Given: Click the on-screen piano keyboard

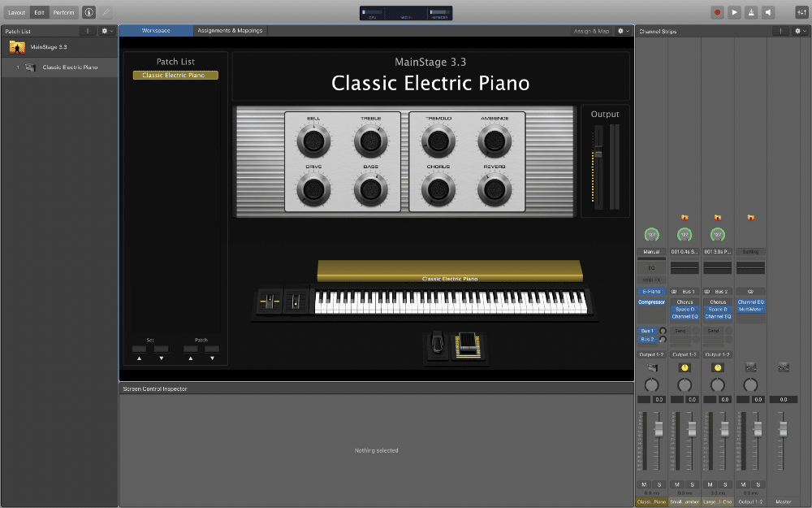Looking at the screenshot, I should 451,302.
